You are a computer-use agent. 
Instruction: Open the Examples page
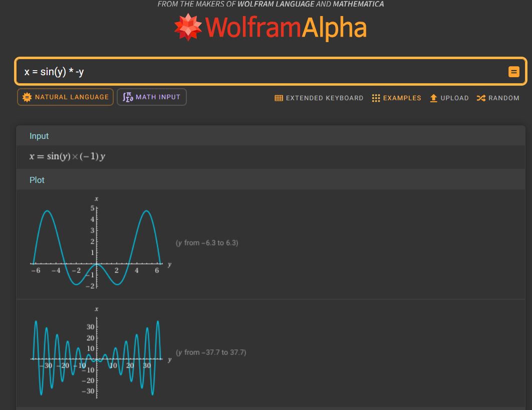pos(396,98)
